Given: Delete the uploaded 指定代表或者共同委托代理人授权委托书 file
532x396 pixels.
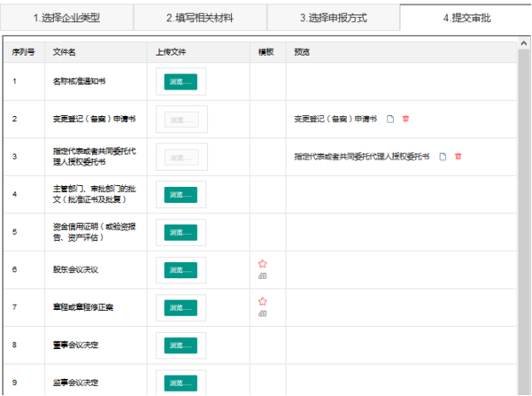Looking at the screenshot, I should point(458,156).
